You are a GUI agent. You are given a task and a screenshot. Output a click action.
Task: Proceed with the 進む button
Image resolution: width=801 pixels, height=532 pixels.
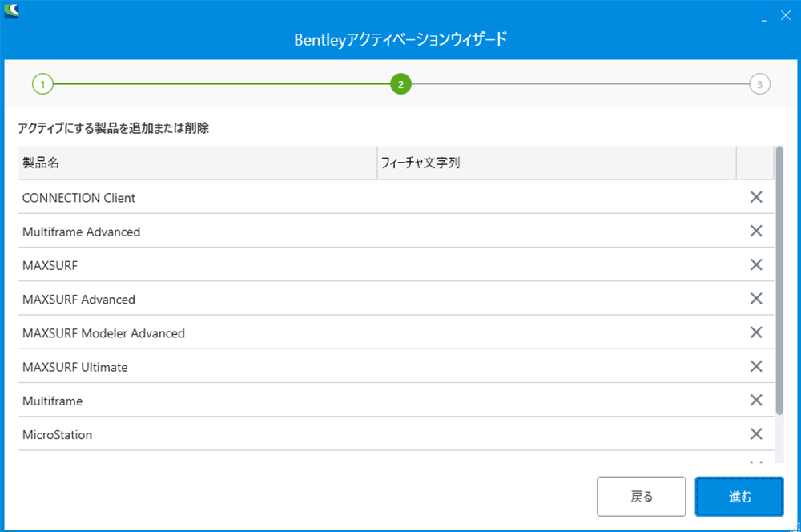click(739, 496)
